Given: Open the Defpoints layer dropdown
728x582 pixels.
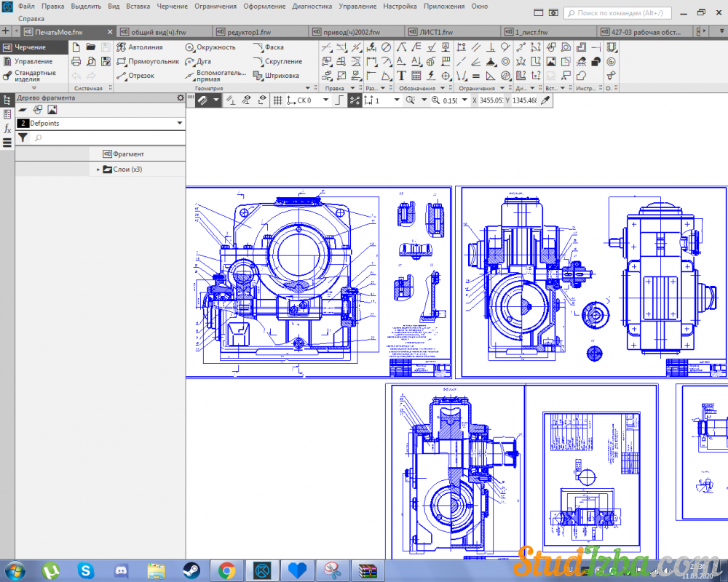Looking at the screenshot, I should coord(180,124).
